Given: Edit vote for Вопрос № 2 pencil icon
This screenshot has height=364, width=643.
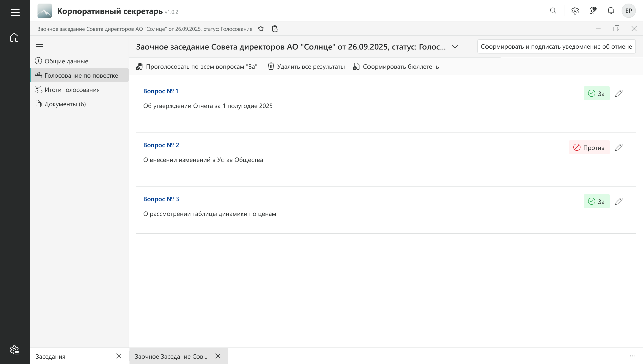Looking at the screenshot, I should [x=619, y=147].
